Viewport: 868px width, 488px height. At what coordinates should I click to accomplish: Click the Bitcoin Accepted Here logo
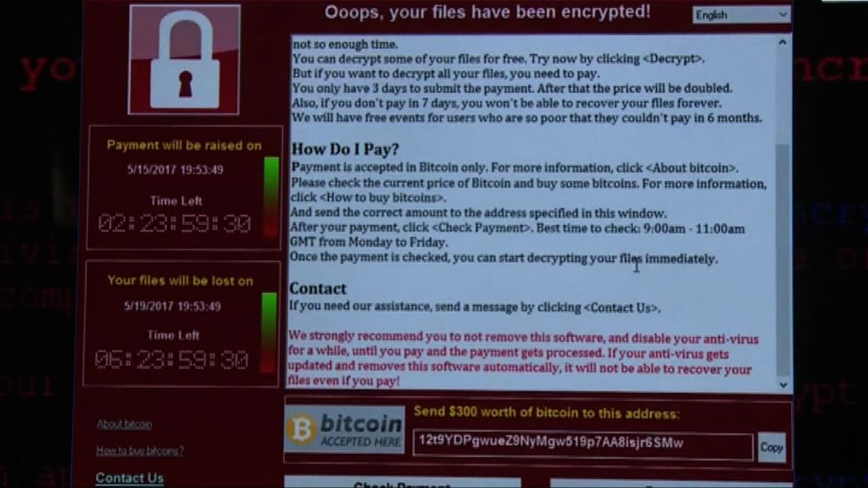(x=344, y=430)
